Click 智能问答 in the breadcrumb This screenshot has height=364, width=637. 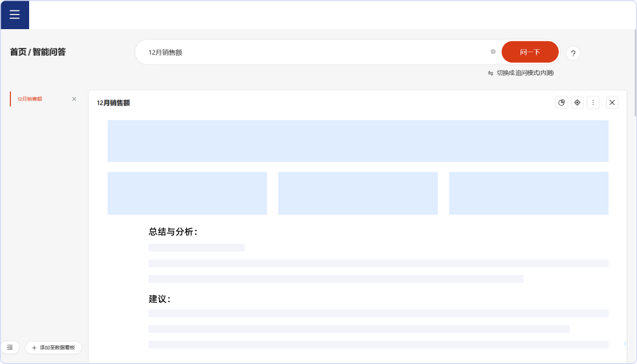click(x=49, y=52)
